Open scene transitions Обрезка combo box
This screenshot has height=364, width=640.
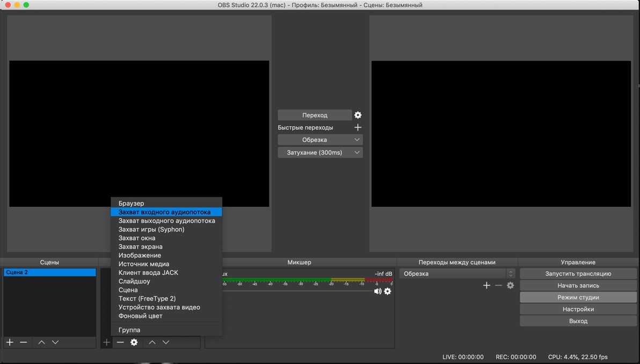click(x=457, y=274)
